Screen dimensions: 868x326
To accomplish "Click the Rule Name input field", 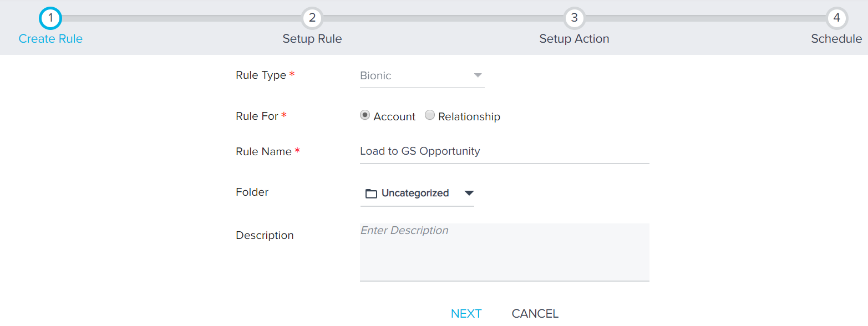I will click(x=504, y=151).
